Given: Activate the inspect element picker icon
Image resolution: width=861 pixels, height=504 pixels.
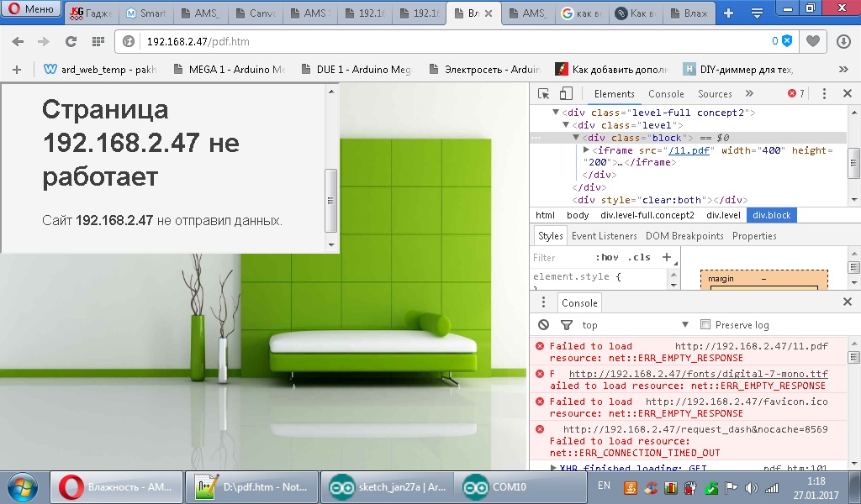Looking at the screenshot, I should [544, 94].
